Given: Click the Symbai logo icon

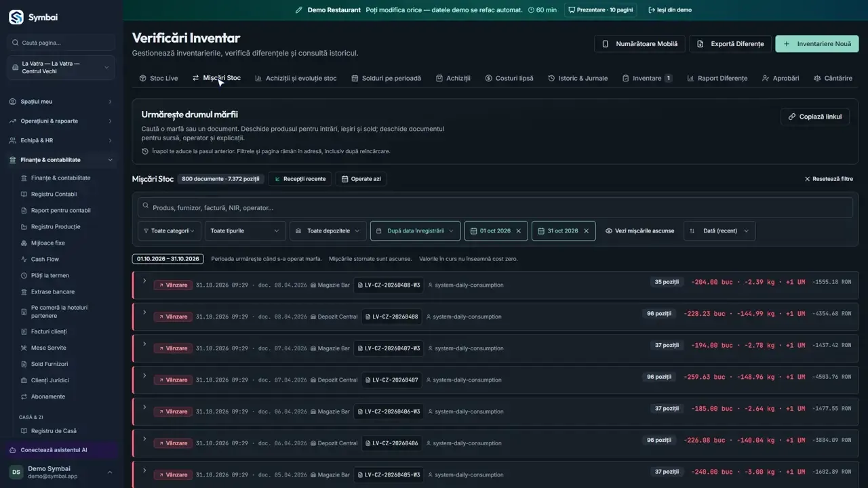Looking at the screenshot, I should coord(16,17).
